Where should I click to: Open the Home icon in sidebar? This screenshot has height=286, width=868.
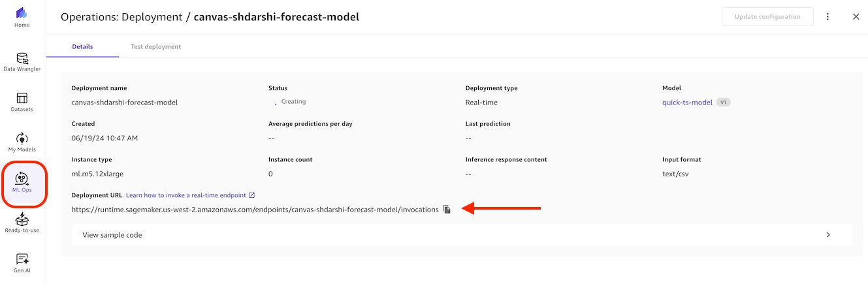click(22, 13)
